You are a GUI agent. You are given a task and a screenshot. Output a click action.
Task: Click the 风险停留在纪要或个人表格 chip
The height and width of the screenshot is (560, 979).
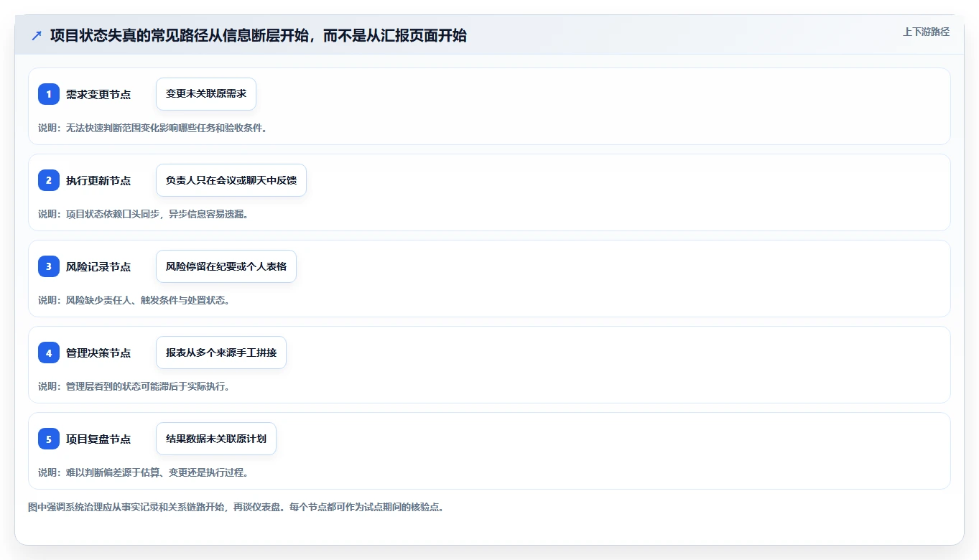(x=226, y=266)
